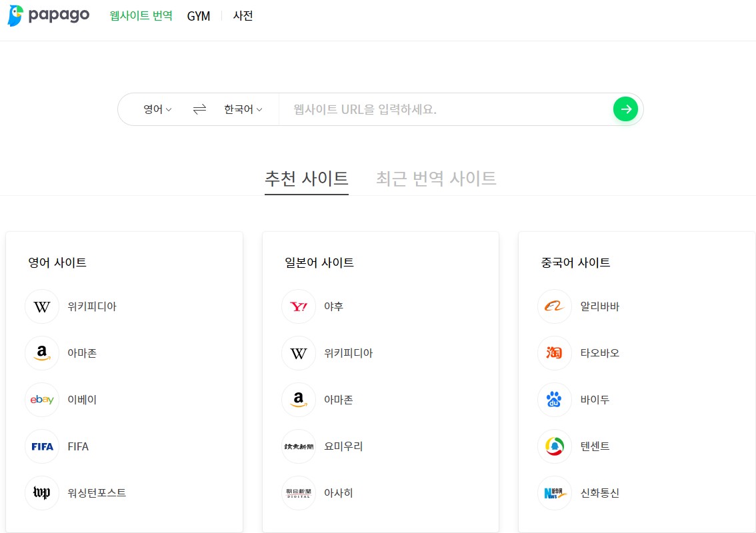This screenshot has height=533, width=756.
Task: Open the 알리바바 link
Action: 600,306
